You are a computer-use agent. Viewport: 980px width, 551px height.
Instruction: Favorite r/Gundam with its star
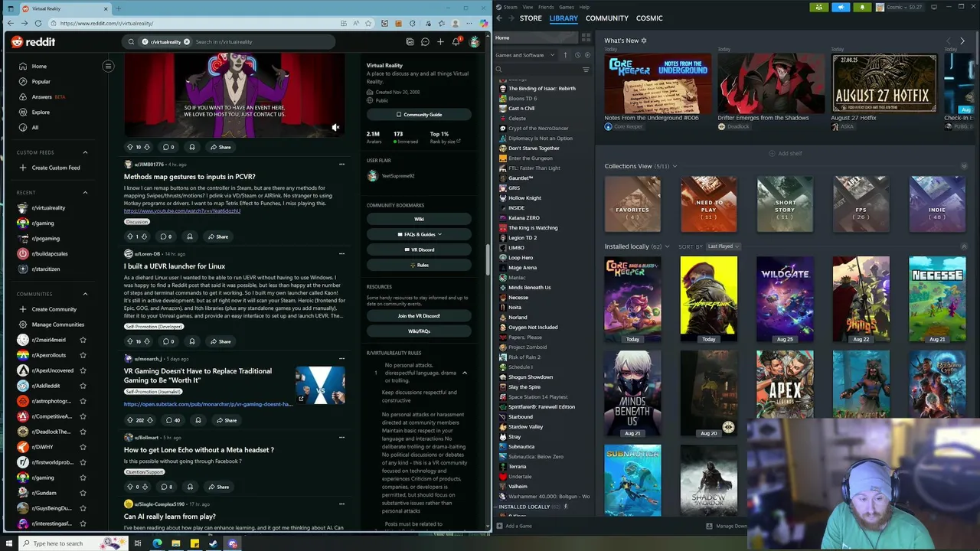pyautogui.click(x=83, y=493)
